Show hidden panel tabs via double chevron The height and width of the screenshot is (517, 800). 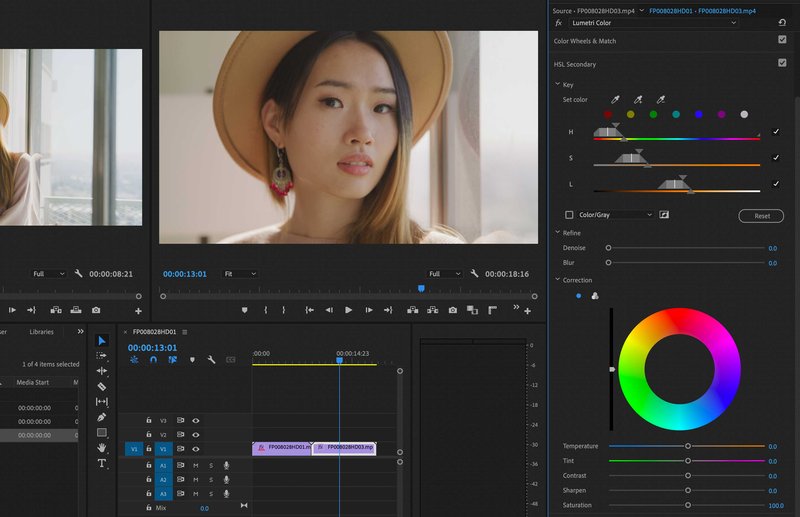80,331
